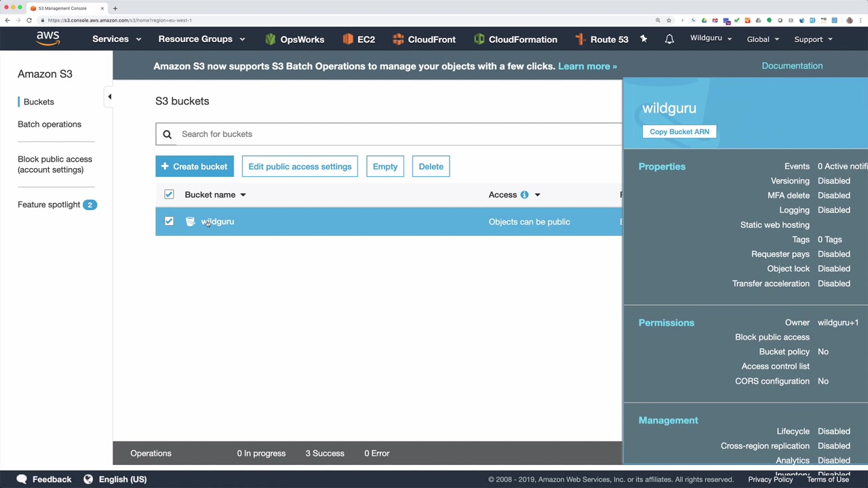Open the CloudFront shortcut icon

coord(398,39)
